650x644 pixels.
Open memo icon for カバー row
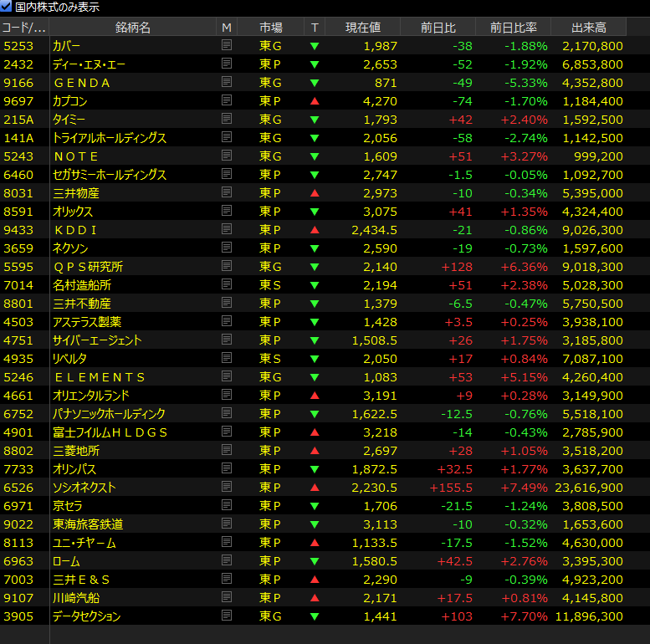[227, 45]
